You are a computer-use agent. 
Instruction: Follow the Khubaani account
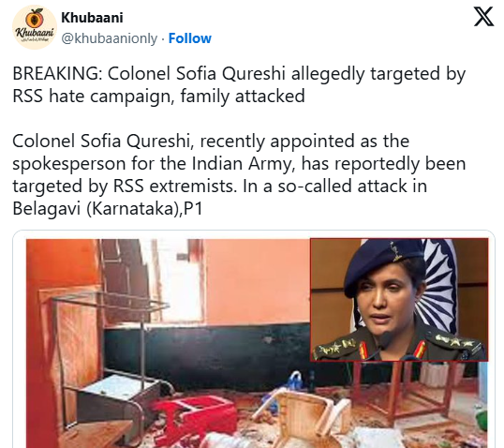(189, 38)
